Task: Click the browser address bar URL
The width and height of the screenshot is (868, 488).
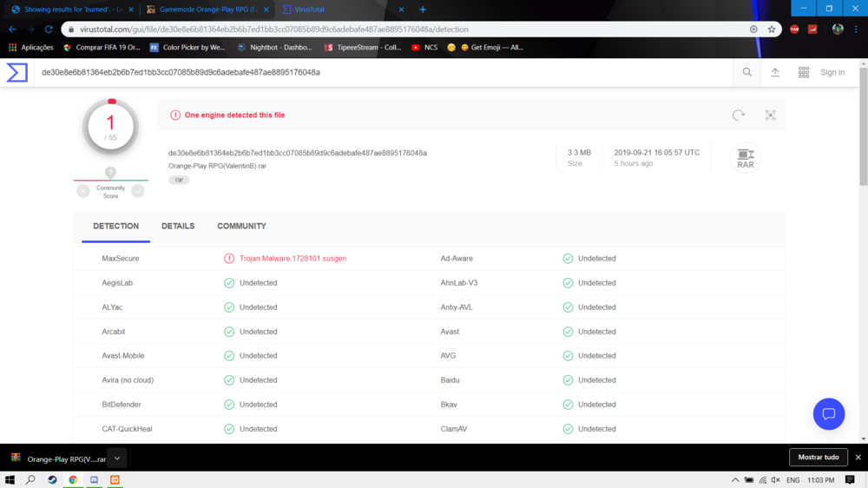Action: tap(274, 30)
